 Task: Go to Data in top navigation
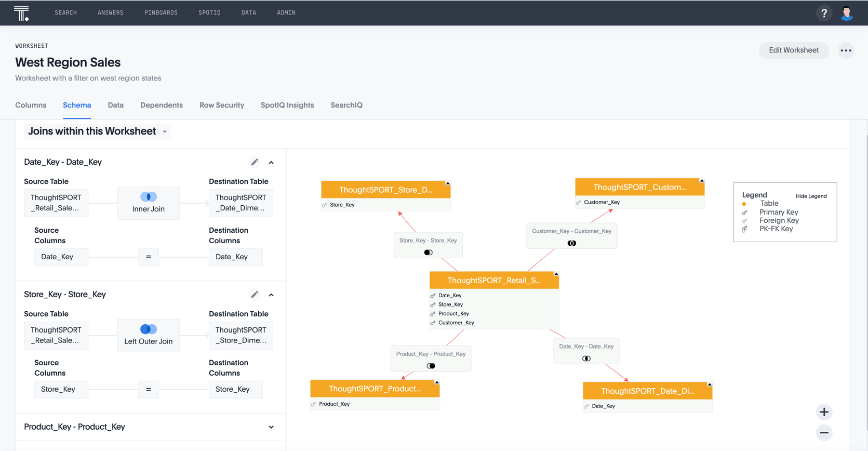coord(249,13)
